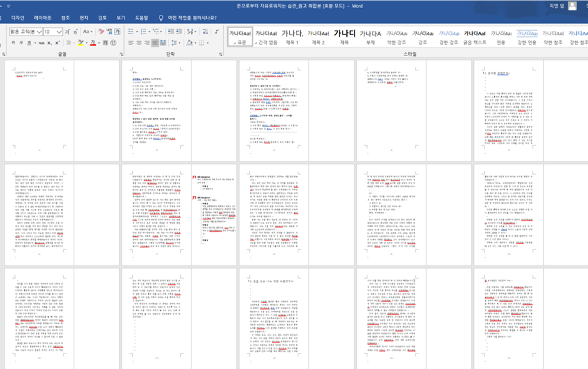The width and height of the screenshot is (588, 369).
Task: Click the Italic formatting icon
Action: tap(21, 43)
